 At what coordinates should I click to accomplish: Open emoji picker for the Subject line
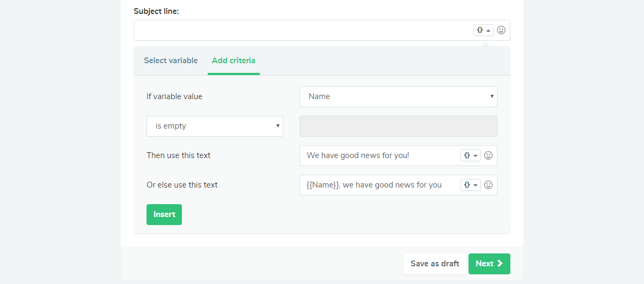(x=501, y=30)
